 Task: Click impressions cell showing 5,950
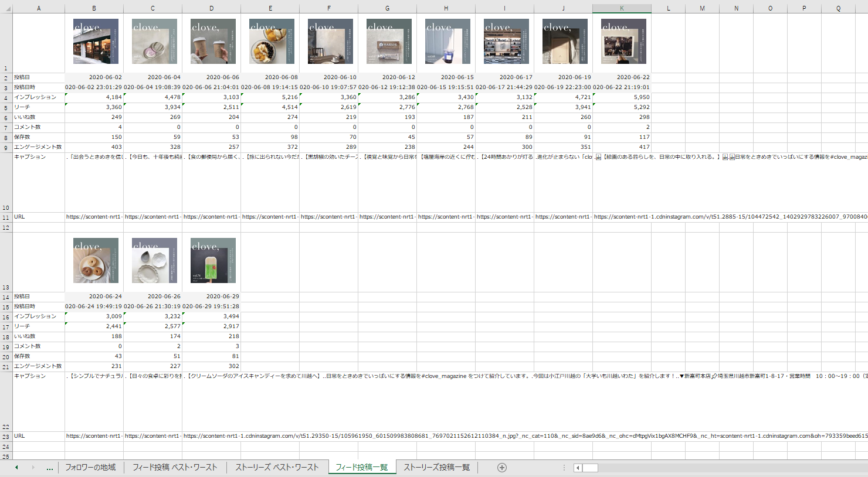(x=622, y=97)
